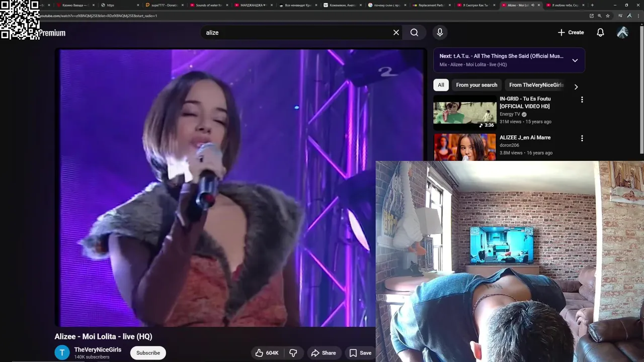Screen dimensions: 644x362
Task: Show more filter chips with right arrow
Action: pyautogui.click(x=576, y=86)
